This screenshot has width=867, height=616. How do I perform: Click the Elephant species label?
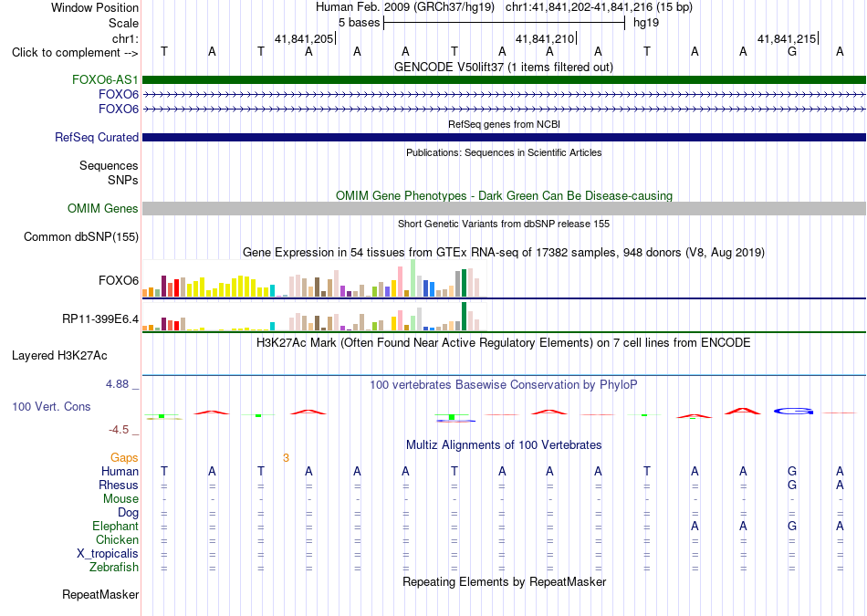116,527
